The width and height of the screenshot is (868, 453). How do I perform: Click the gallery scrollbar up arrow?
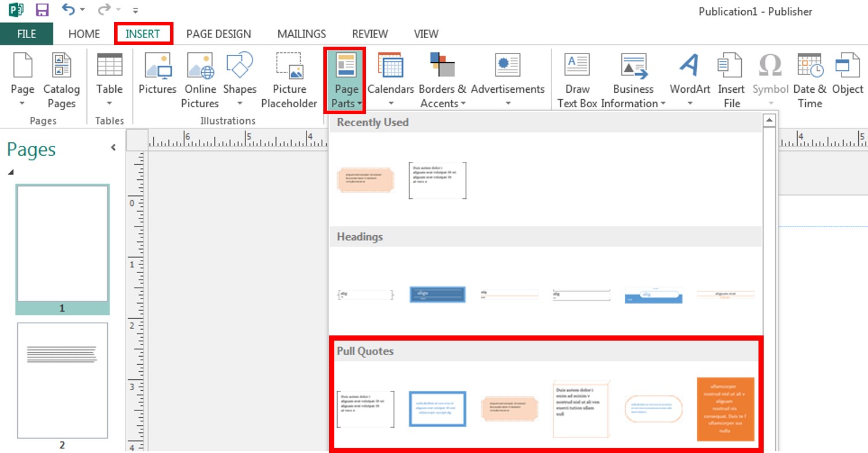pyautogui.click(x=769, y=120)
